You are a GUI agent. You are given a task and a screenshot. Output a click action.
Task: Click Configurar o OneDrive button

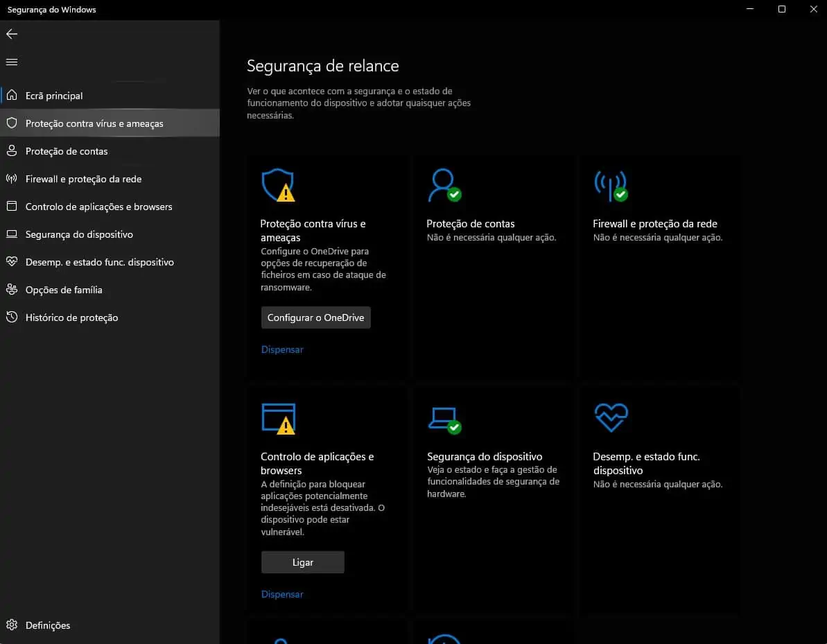pyautogui.click(x=315, y=317)
